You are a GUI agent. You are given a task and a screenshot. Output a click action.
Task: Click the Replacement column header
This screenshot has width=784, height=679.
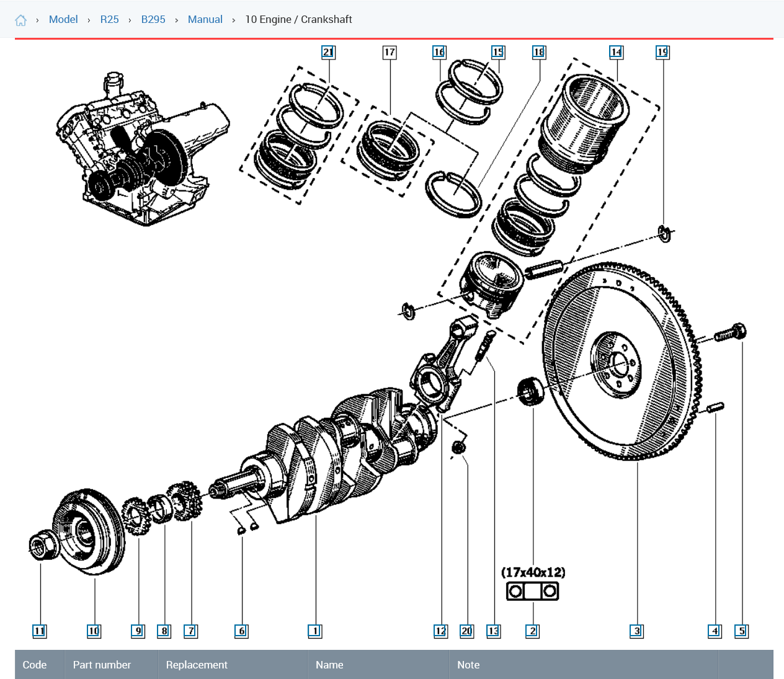(x=233, y=665)
